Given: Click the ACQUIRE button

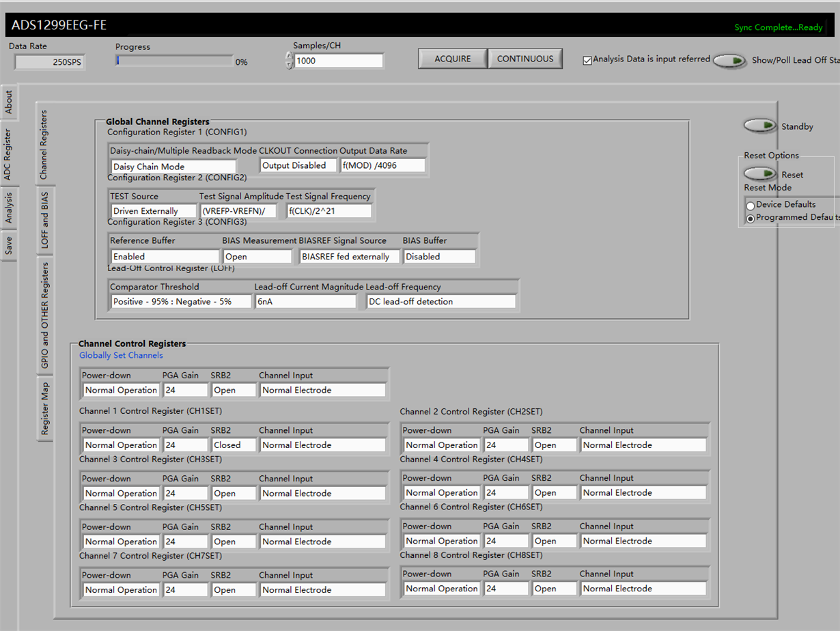Looking at the screenshot, I should coord(453,59).
